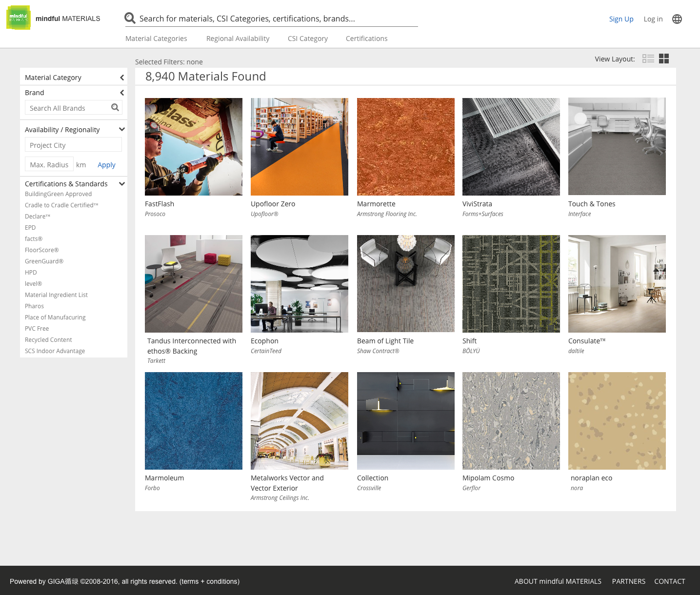Open Regional Availability menu

click(x=238, y=39)
